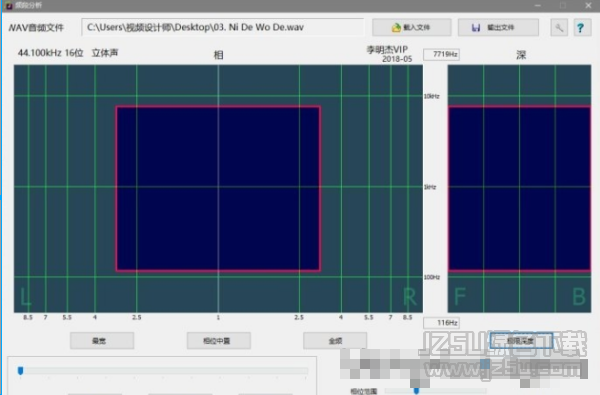Click inside the red region of depth panel
The height and width of the screenshot is (395, 600).
pyautogui.click(x=519, y=189)
